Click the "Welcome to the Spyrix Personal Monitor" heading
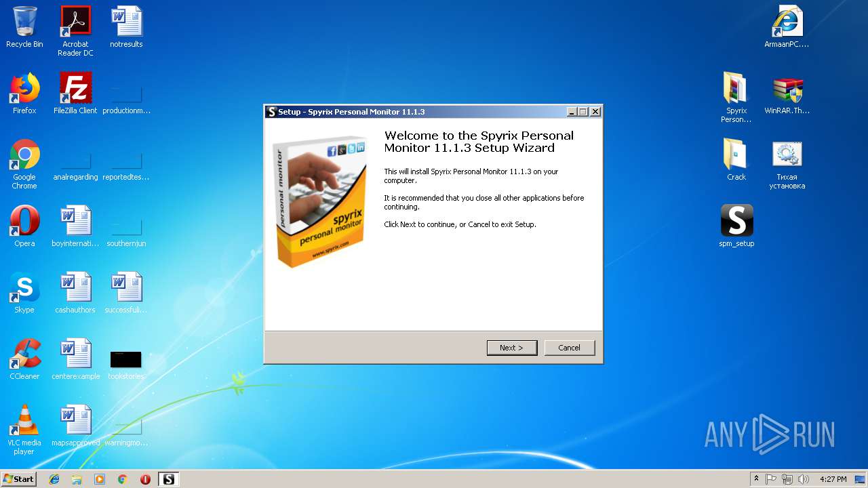 click(x=479, y=142)
